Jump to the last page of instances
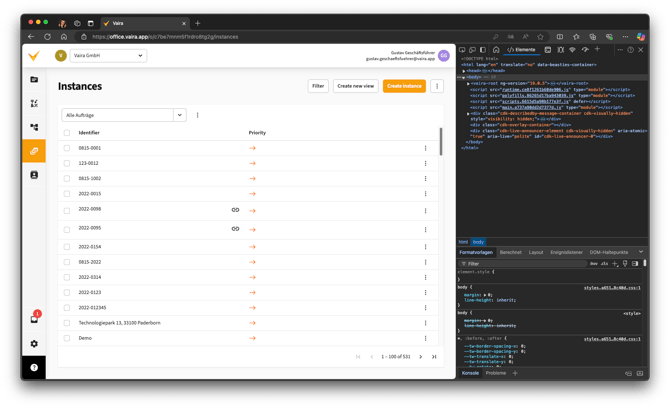Viewport: 670px width, 408px height. [434, 357]
